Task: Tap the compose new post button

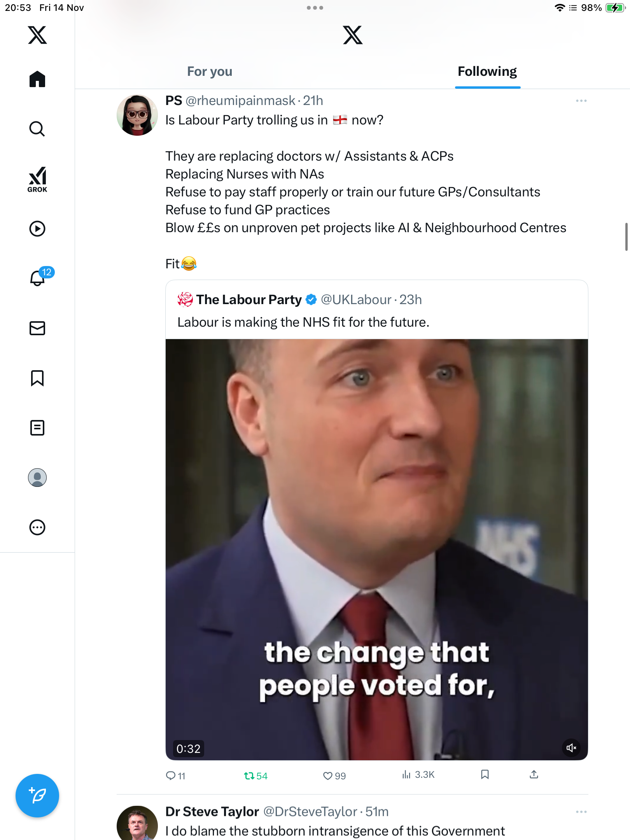Action: 37,796
